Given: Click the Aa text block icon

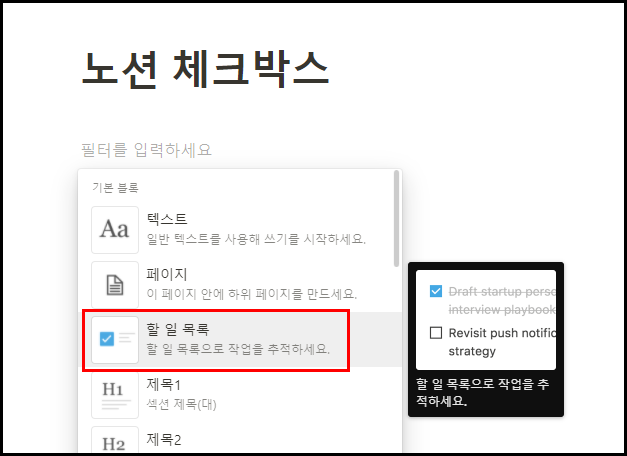Looking at the screenshot, I should pos(115,230).
